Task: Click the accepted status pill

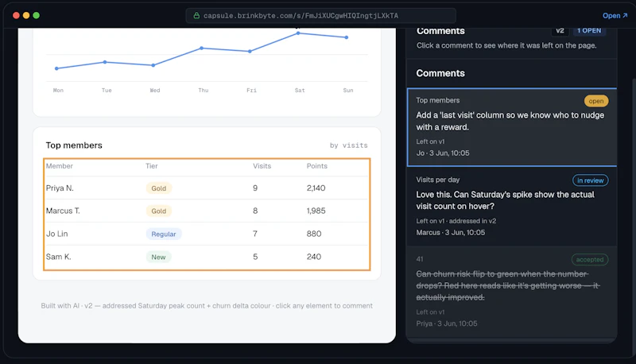Action: point(590,259)
